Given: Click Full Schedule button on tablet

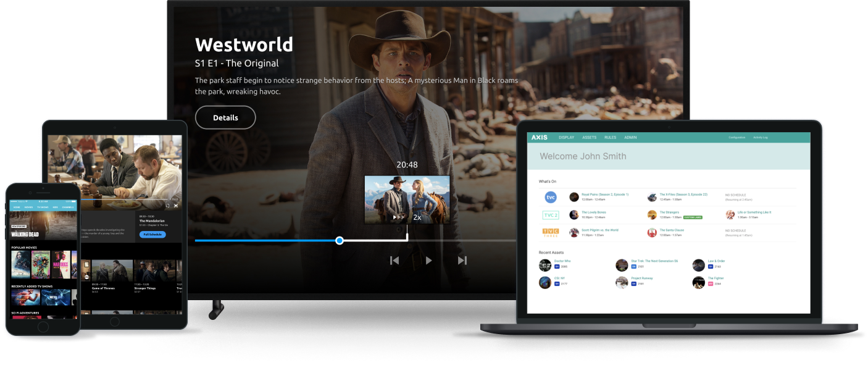Looking at the screenshot, I should (x=152, y=235).
